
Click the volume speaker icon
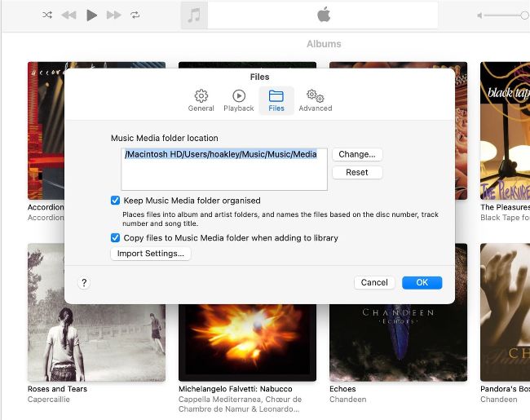pos(479,15)
